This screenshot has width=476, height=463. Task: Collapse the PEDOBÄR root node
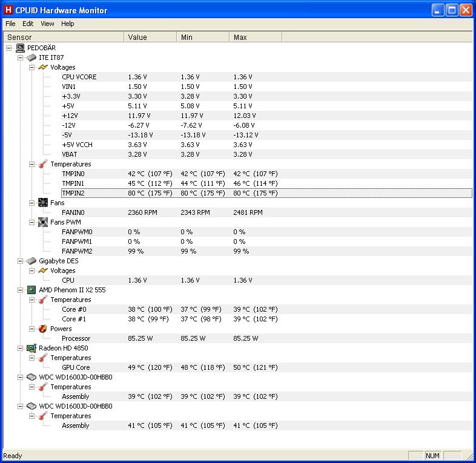[9, 48]
